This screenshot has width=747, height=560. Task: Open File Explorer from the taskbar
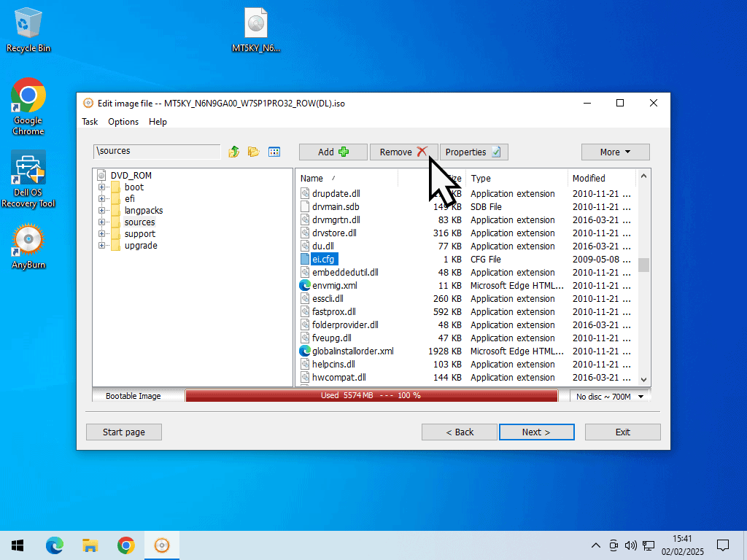pyautogui.click(x=90, y=545)
